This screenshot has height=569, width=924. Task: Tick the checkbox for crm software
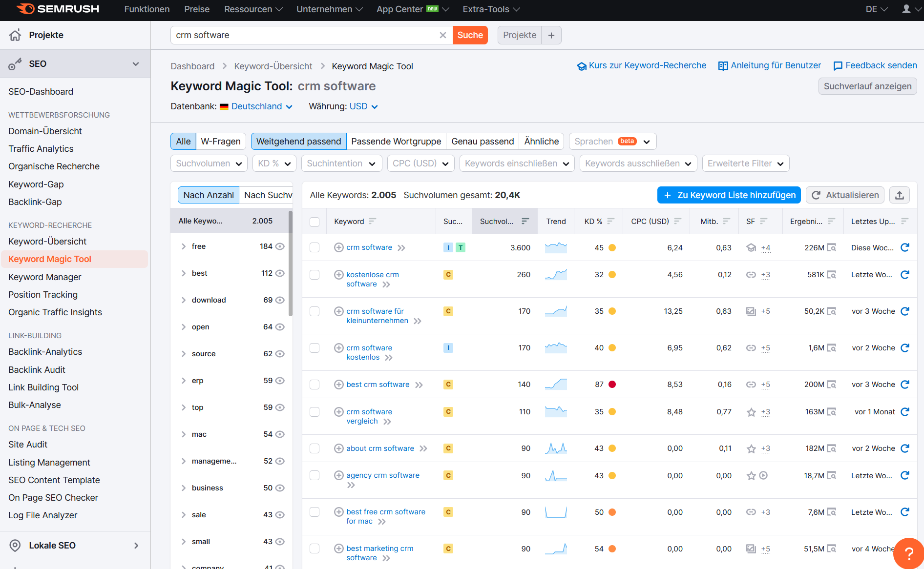315,247
